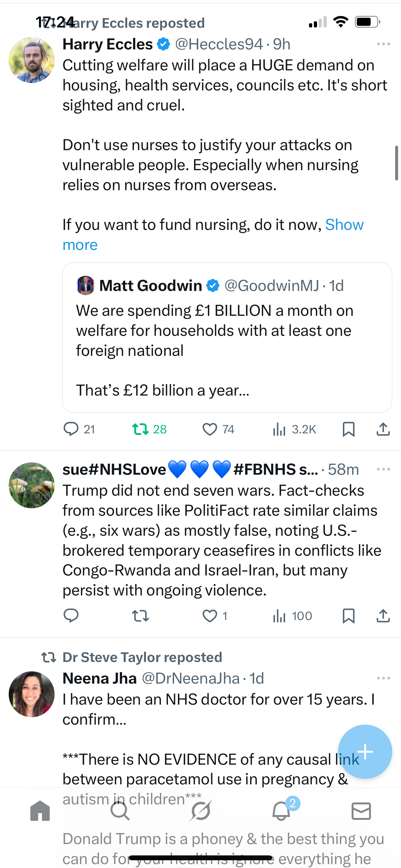Screen dimensions: 401x868
Task: Go to the Home tab
Action: tap(40, 811)
